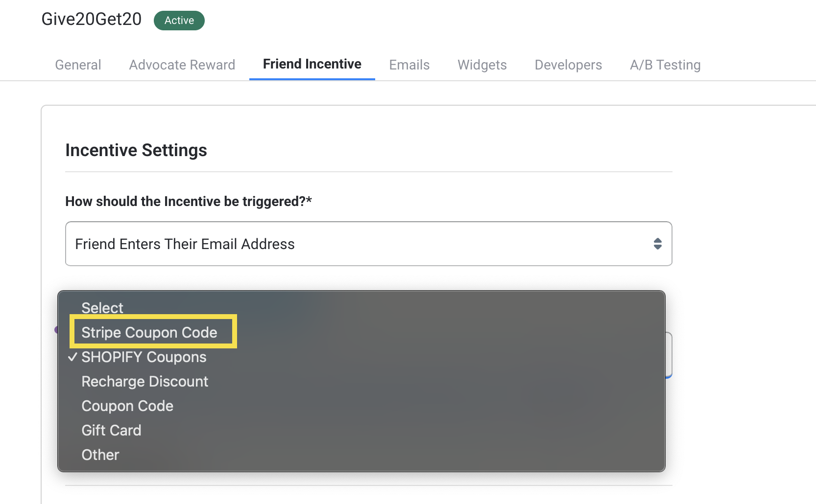
Task: Pick the Other option
Action: click(361, 455)
